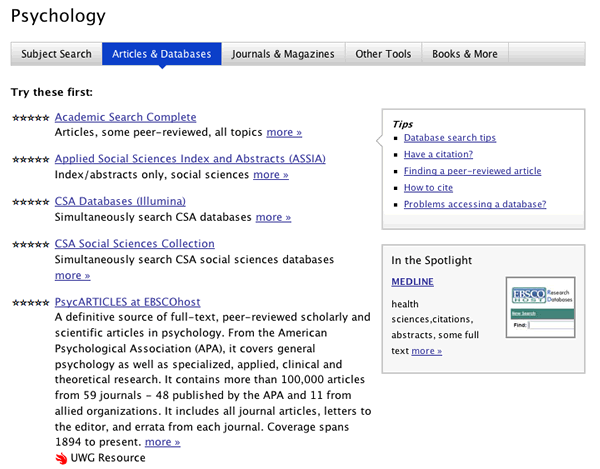Viewport: 600px width, 469px height.
Task: Open Academic Search Complete database link
Action: pyautogui.click(x=126, y=117)
